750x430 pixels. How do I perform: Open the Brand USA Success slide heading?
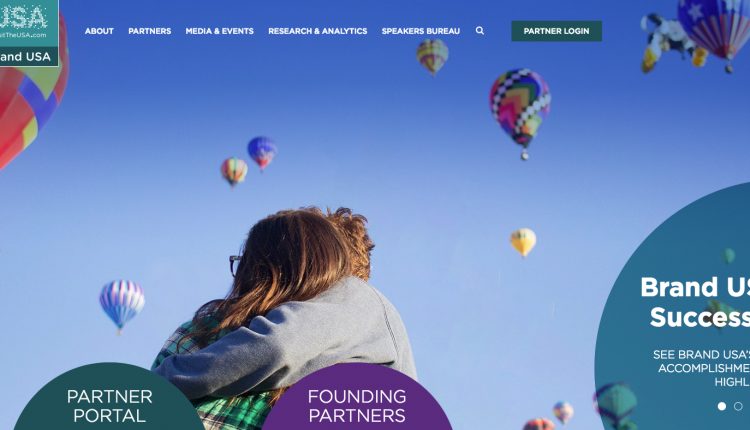pos(695,302)
